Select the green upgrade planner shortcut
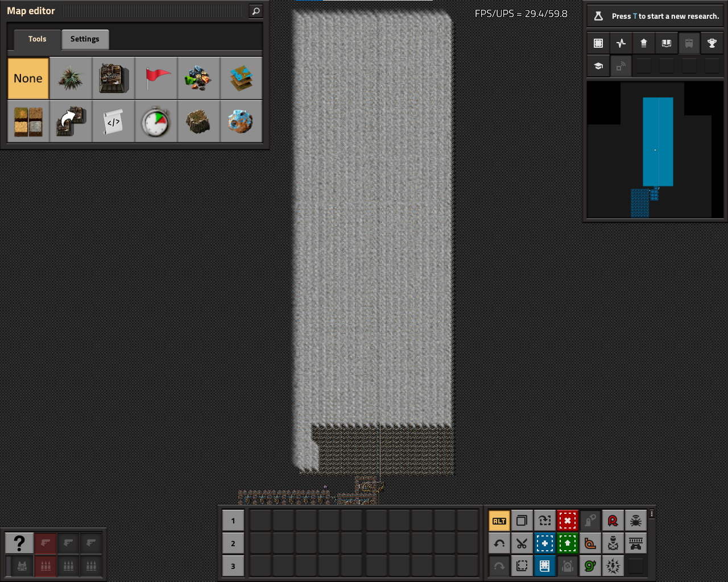Screen dimensions: 728x582 tap(568, 543)
